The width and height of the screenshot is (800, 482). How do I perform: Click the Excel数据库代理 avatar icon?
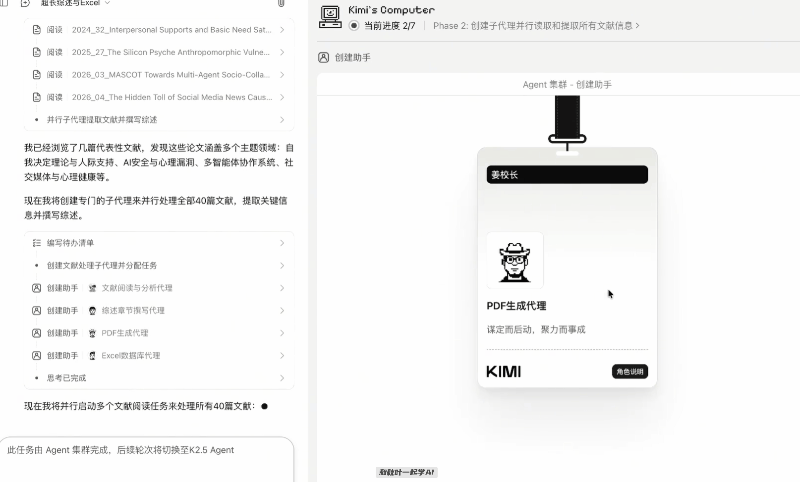point(92,355)
